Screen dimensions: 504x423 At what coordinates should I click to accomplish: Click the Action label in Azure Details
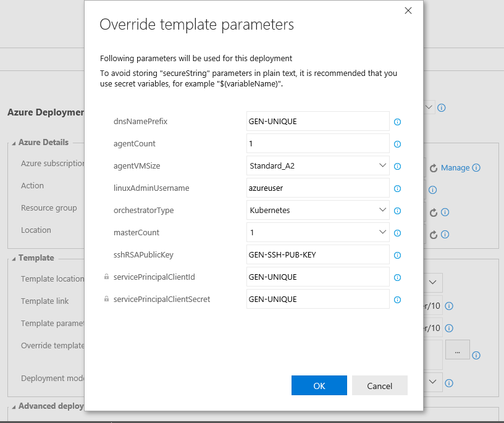click(x=32, y=185)
